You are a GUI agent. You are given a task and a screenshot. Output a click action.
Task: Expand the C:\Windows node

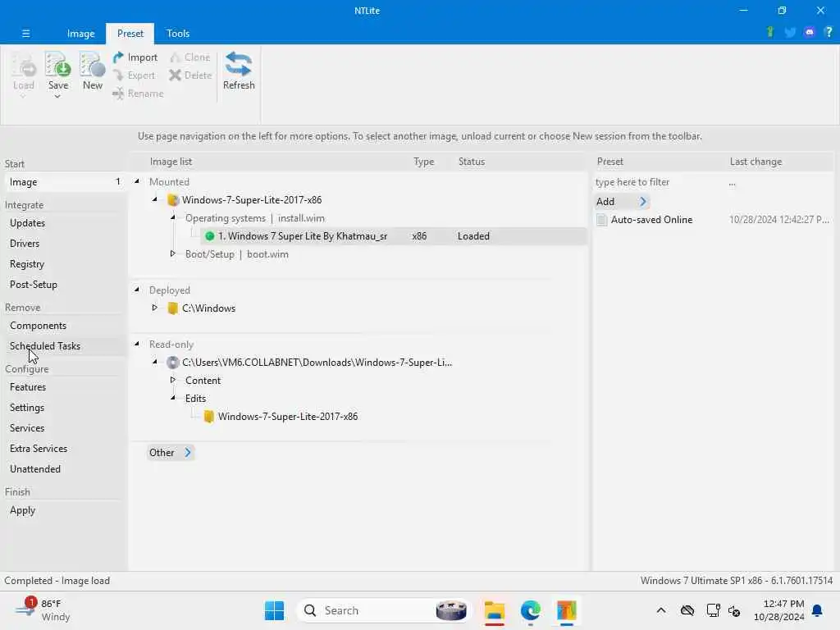(154, 308)
